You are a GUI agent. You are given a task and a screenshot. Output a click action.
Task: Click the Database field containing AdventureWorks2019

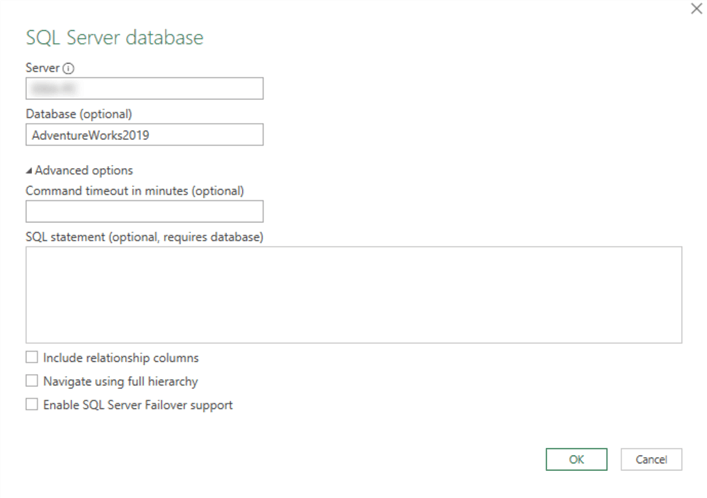(x=144, y=134)
